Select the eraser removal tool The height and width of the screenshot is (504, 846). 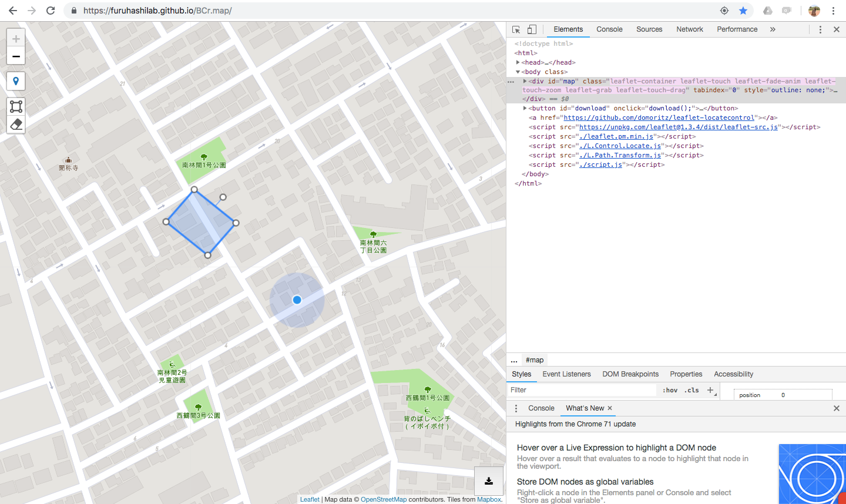click(x=16, y=124)
